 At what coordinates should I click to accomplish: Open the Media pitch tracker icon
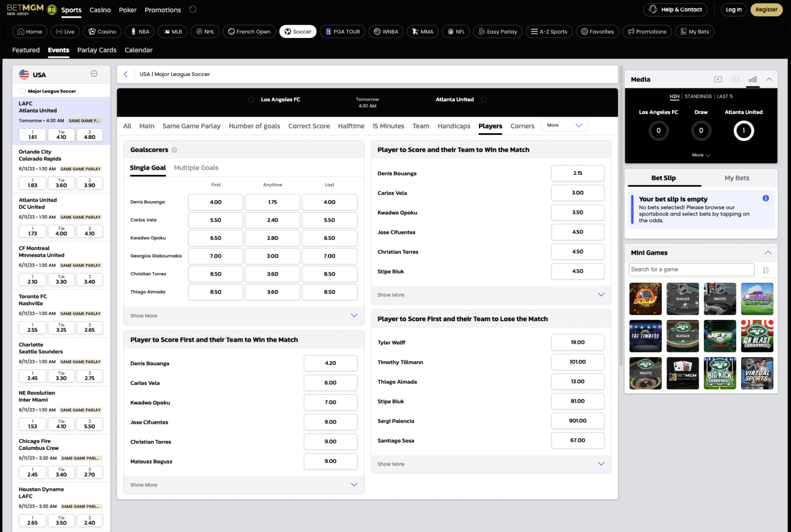(735, 79)
